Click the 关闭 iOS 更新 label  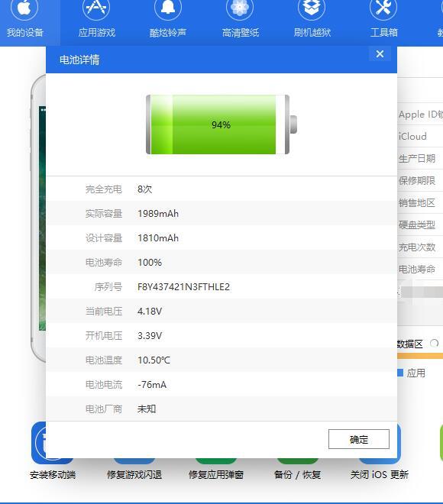point(380,475)
